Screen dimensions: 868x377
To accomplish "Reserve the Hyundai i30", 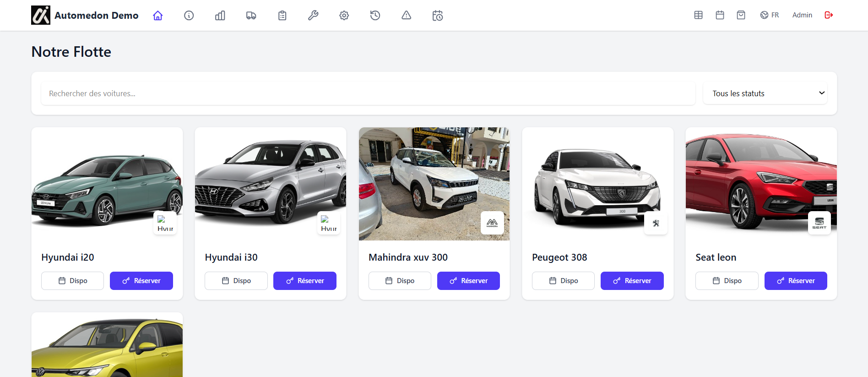I will (x=305, y=281).
